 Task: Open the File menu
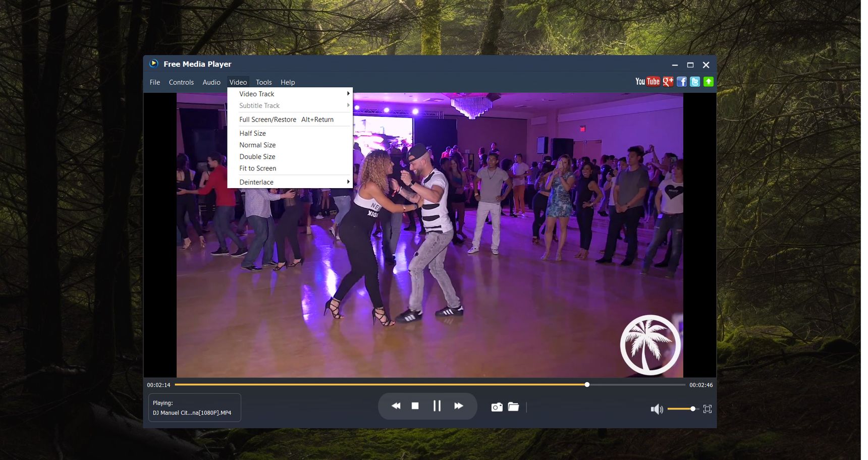point(155,82)
